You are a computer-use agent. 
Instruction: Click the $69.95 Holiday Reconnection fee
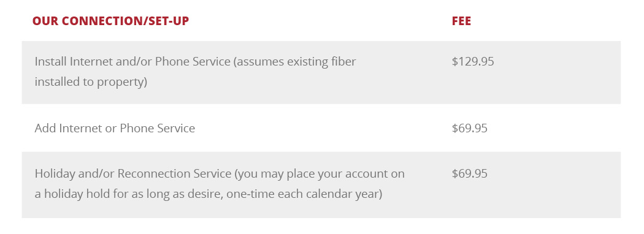tap(469, 173)
